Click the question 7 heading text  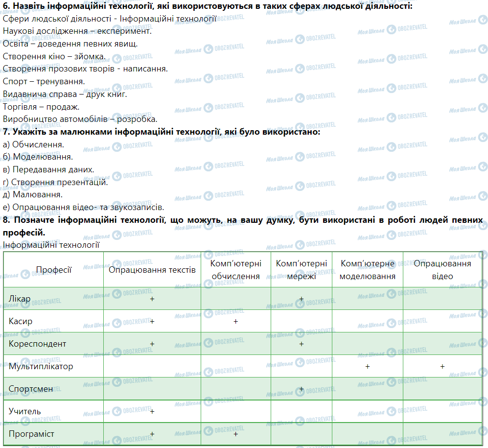click(x=162, y=132)
